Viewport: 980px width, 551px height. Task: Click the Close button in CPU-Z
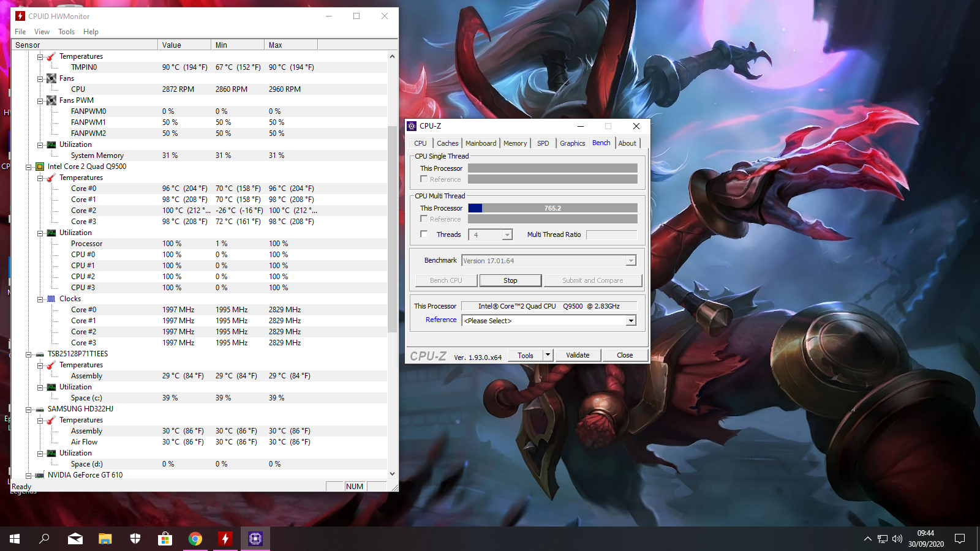625,355
